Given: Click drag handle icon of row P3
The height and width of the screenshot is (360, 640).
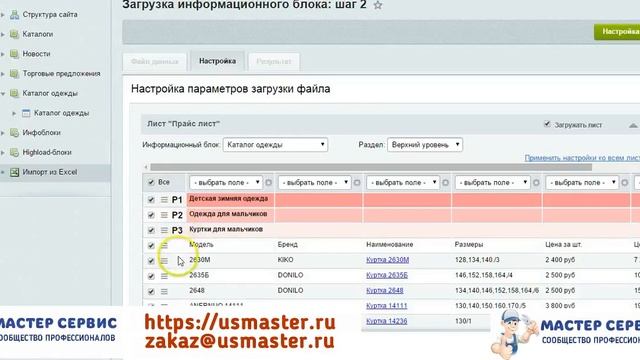Looking at the screenshot, I should [164, 230].
